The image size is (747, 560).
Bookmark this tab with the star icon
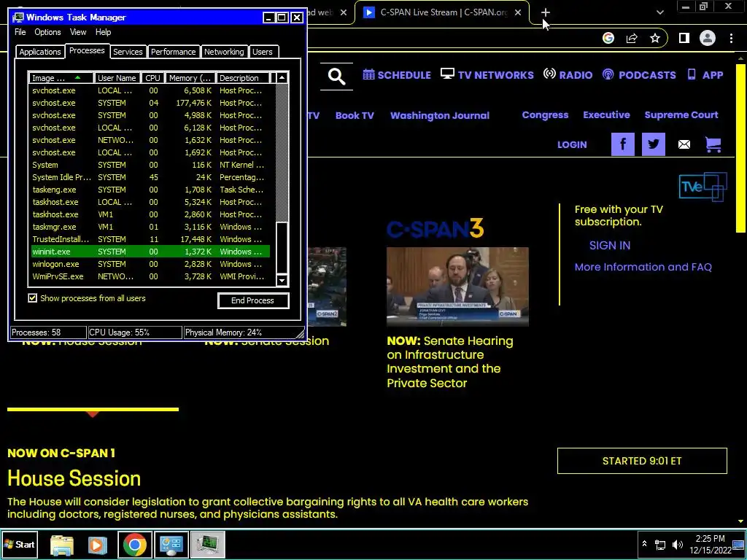click(655, 38)
